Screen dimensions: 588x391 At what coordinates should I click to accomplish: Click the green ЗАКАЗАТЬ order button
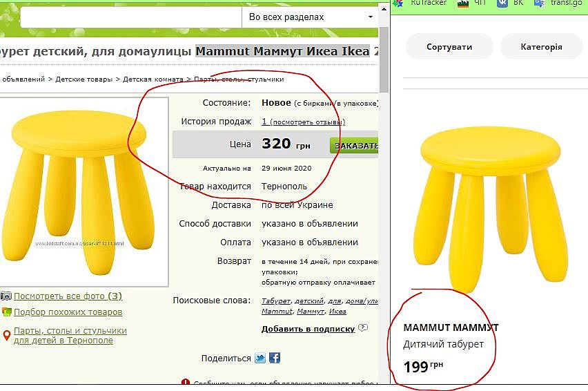[x=354, y=146]
